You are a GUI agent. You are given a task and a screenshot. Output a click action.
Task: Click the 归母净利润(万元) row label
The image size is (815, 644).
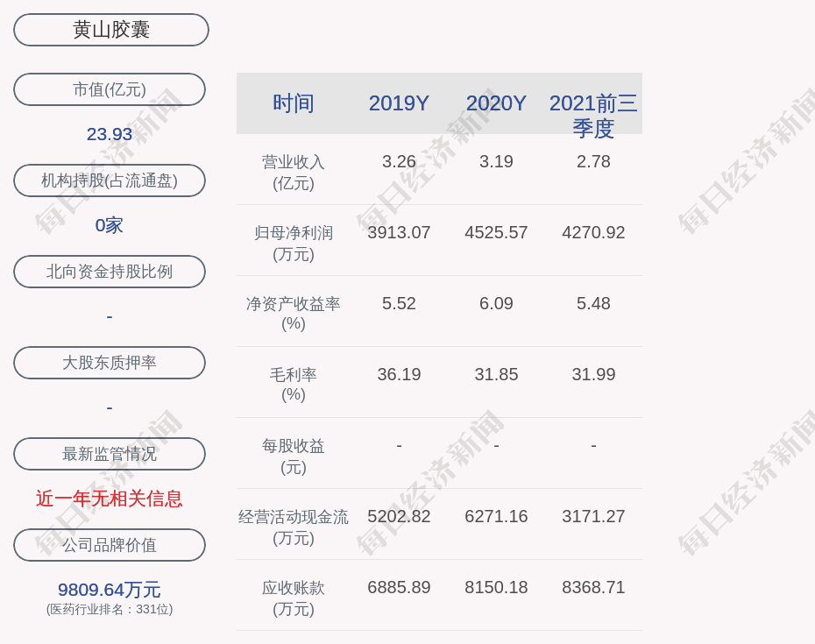click(294, 244)
